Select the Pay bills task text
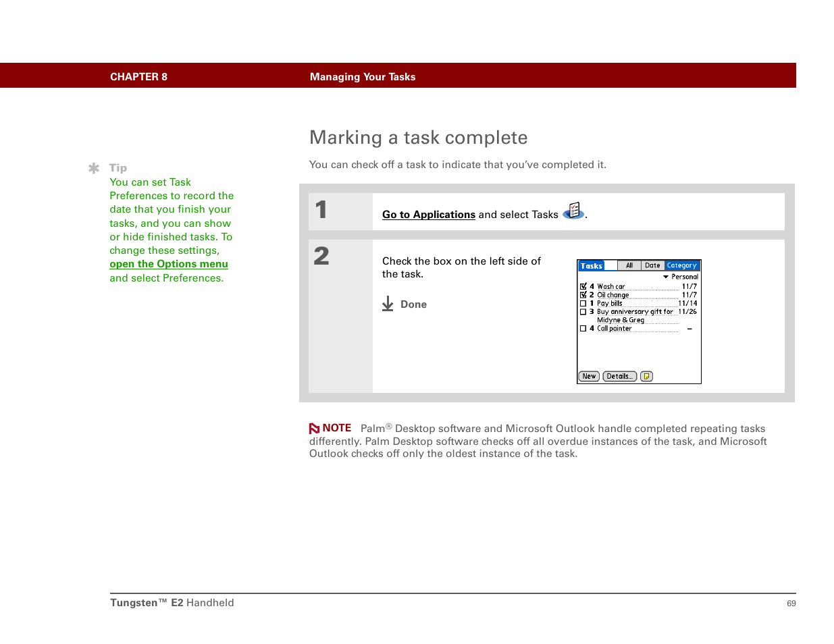 610,304
